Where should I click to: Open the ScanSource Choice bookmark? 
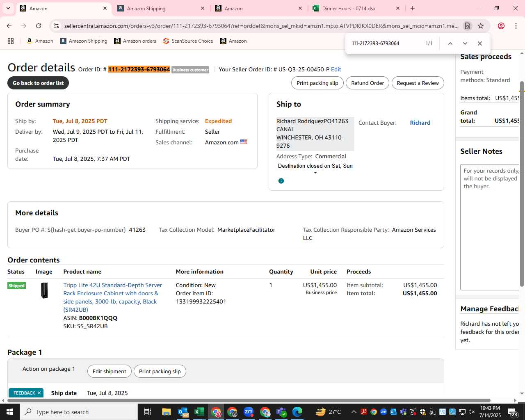click(x=188, y=41)
